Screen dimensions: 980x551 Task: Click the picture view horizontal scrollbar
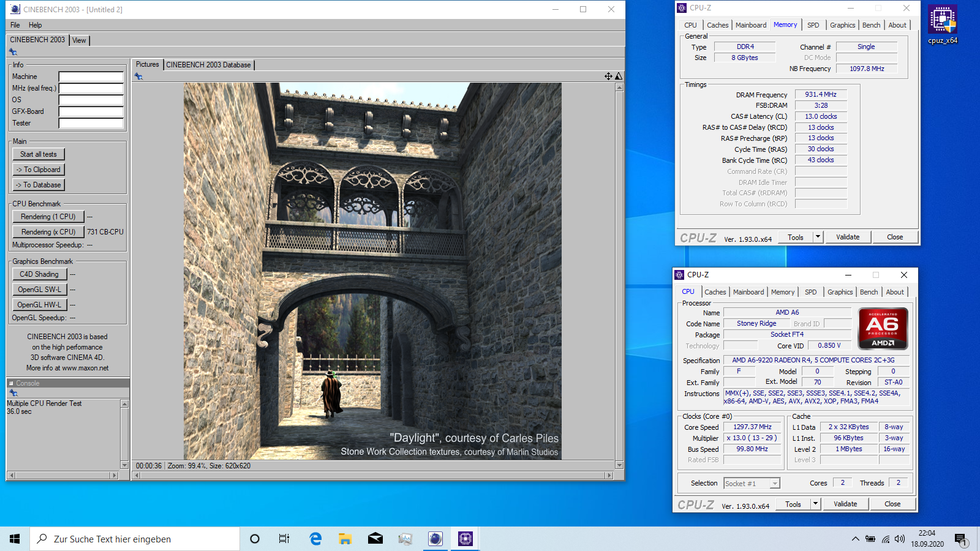pos(373,475)
